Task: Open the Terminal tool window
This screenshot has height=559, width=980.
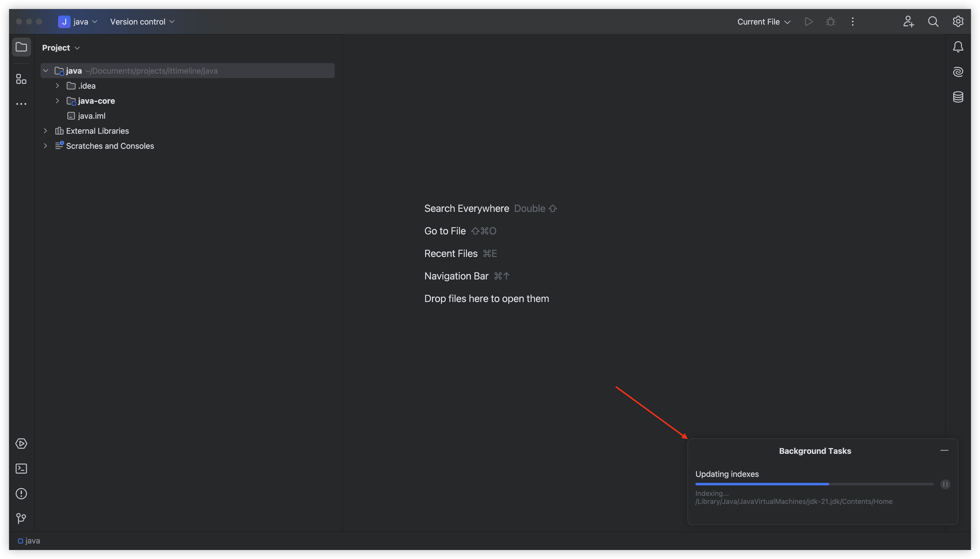Action: [21, 469]
